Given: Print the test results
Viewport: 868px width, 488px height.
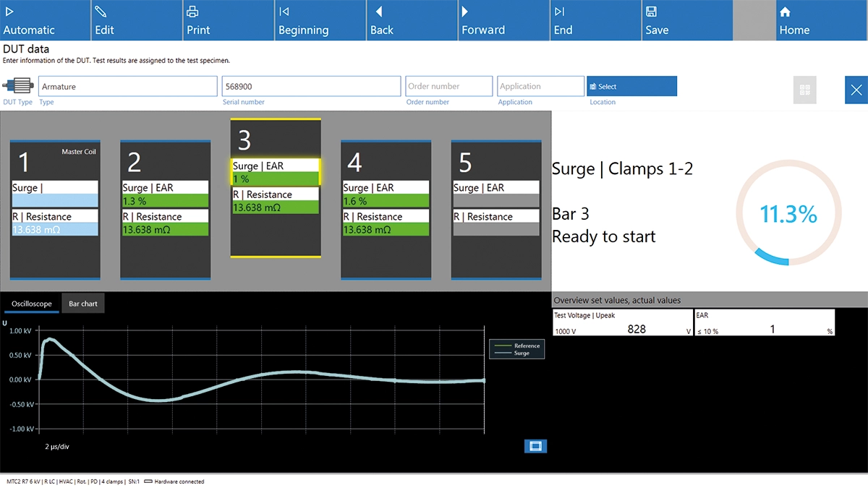Looking at the screenshot, I should coord(227,20).
